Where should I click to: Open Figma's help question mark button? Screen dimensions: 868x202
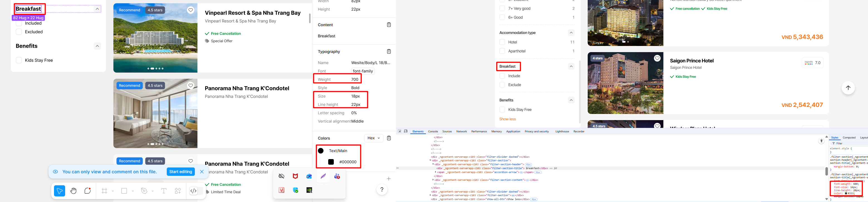coord(382,189)
